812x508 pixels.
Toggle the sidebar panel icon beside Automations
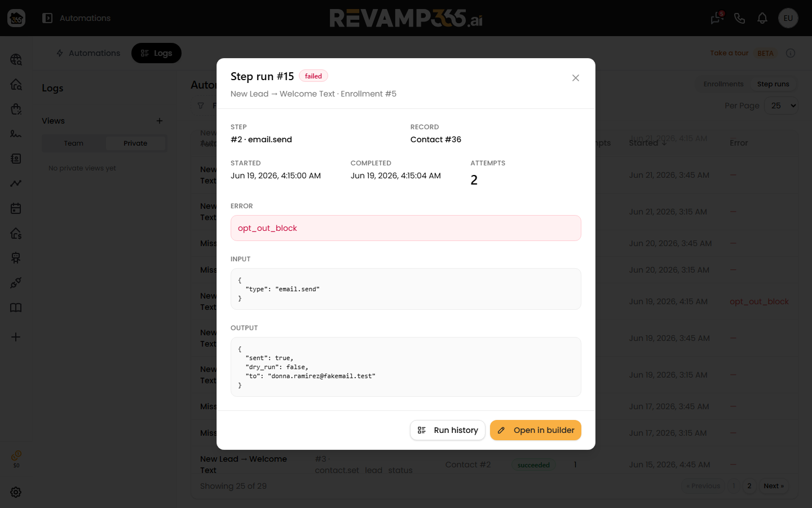(x=47, y=18)
